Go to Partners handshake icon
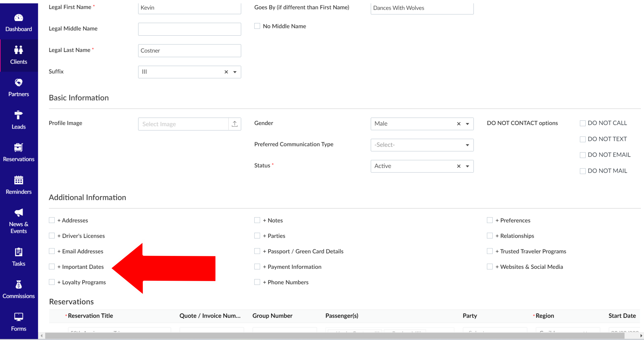Image resolution: width=644 pixels, height=343 pixels. coord(18,83)
